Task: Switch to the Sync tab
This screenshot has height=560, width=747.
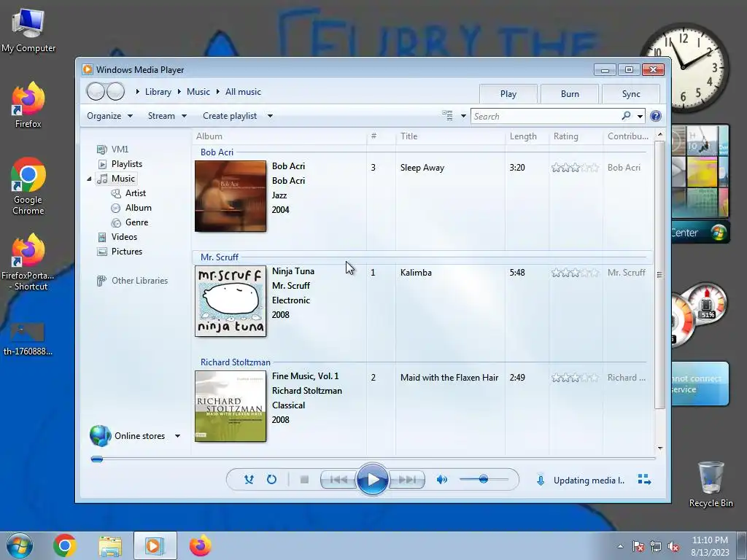Action: click(631, 94)
